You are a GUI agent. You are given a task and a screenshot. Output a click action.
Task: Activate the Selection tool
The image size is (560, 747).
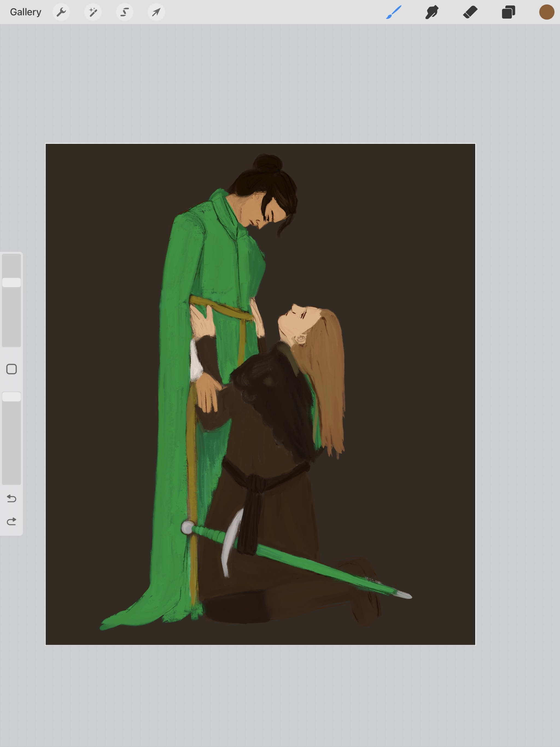(x=125, y=12)
